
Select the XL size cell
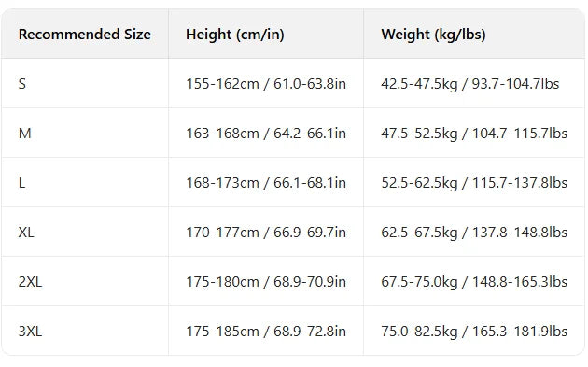[x=85, y=232]
